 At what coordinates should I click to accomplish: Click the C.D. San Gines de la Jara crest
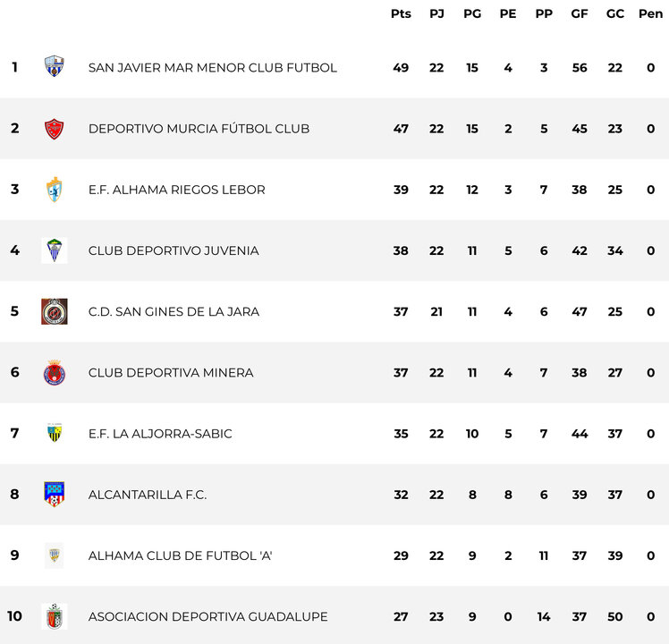tap(55, 311)
